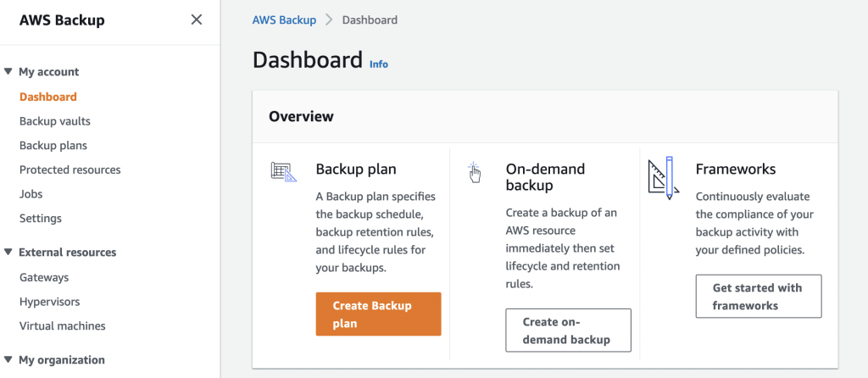Open the Info link beside Dashboard
Screen dimensions: 868x378
pyautogui.click(x=379, y=64)
